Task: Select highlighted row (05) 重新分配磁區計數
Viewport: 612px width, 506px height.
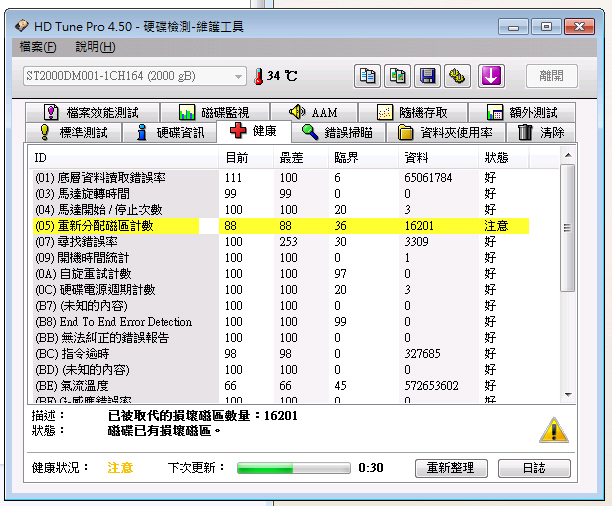Action: [280, 226]
